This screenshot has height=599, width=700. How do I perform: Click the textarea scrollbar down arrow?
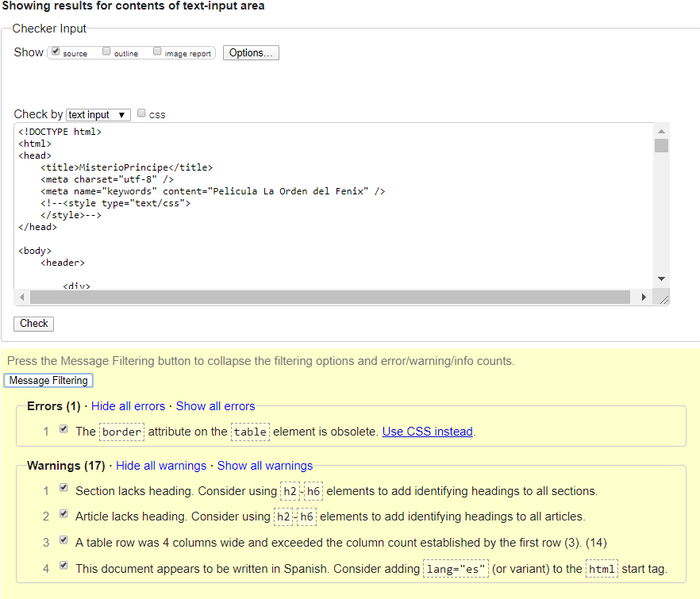[661, 278]
